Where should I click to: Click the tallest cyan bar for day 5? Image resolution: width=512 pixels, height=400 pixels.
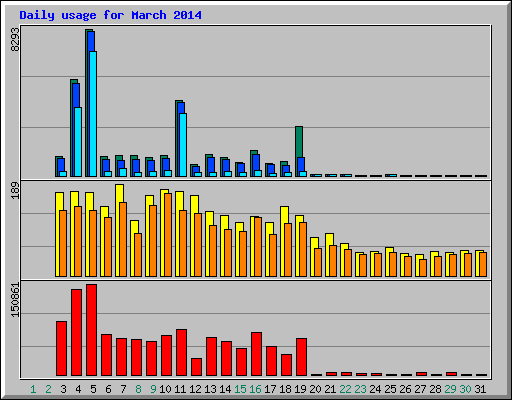click(93, 114)
